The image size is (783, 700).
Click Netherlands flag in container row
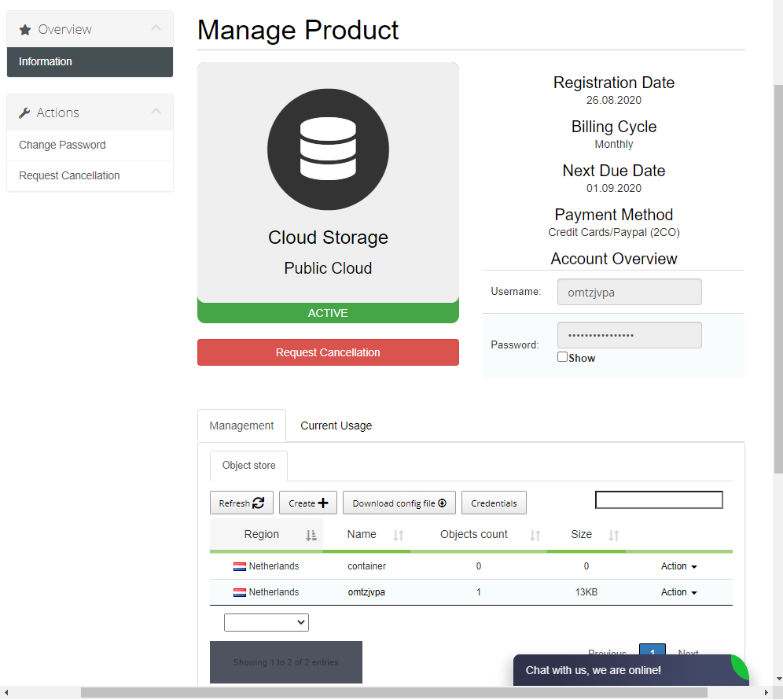pyautogui.click(x=240, y=567)
